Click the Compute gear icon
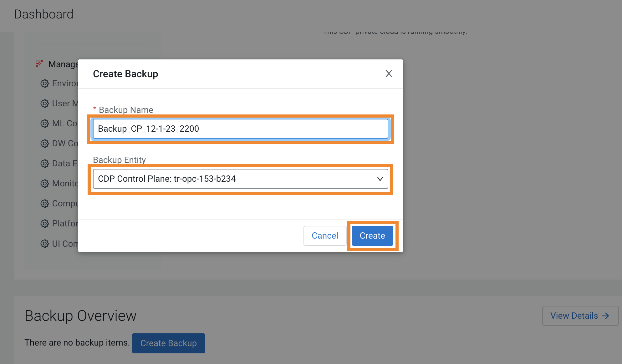The height and width of the screenshot is (364, 622). pos(44,203)
